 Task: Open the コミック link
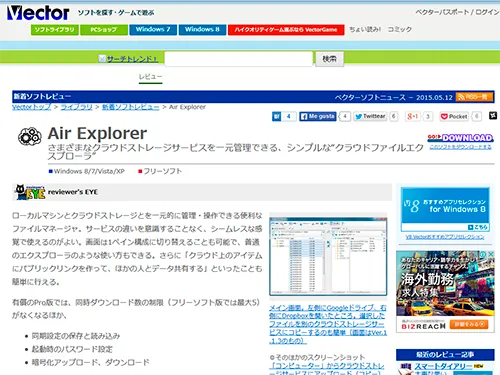(400, 29)
